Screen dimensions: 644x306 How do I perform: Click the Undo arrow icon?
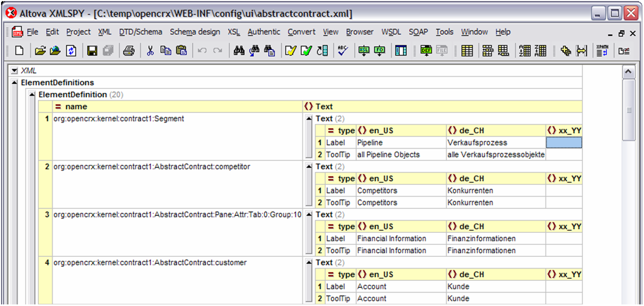pos(202,51)
